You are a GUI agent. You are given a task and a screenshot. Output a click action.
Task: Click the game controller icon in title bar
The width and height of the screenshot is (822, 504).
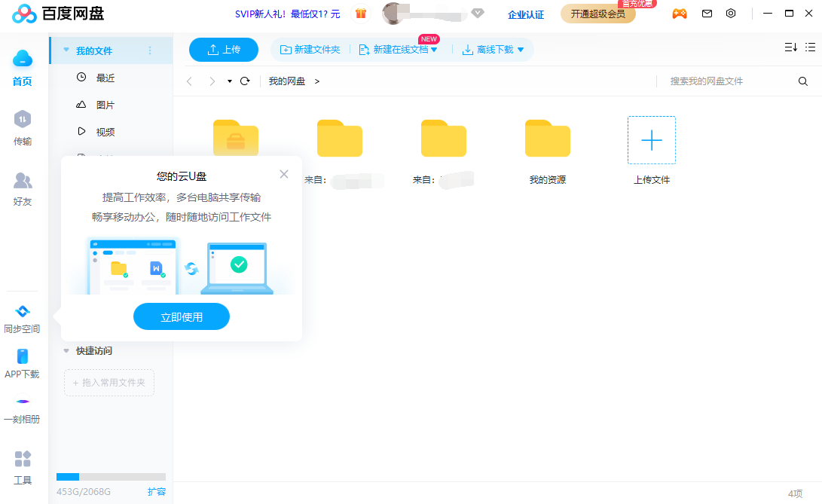point(679,14)
